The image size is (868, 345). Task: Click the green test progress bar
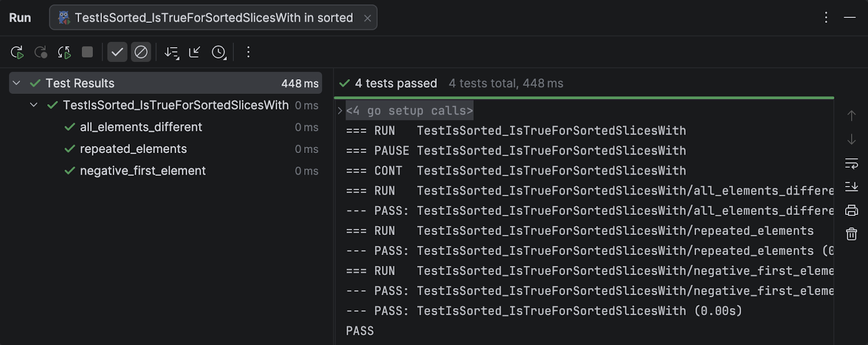point(584,98)
